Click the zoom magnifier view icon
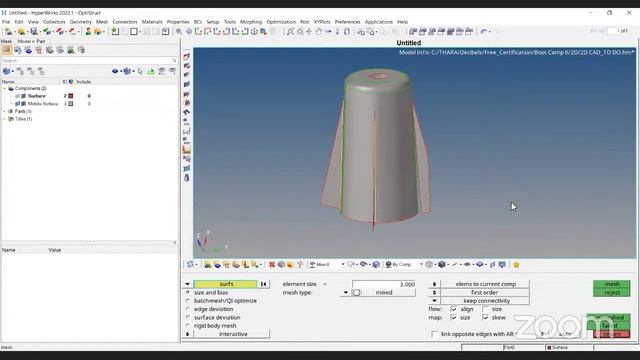Viewport: 640px width, 360px height. coord(179,31)
